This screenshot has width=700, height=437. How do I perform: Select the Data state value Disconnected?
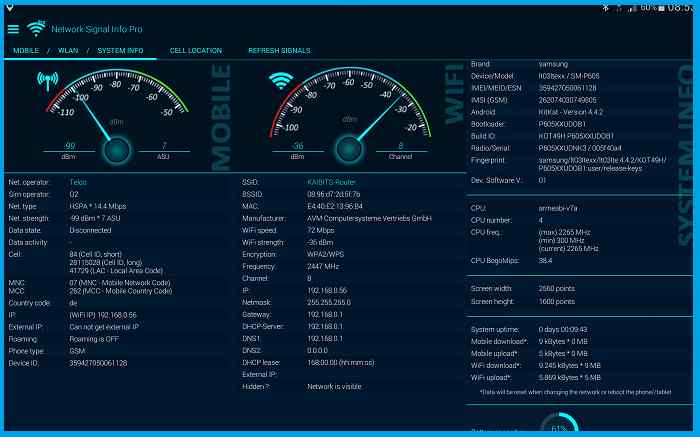click(x=90, y=230)
